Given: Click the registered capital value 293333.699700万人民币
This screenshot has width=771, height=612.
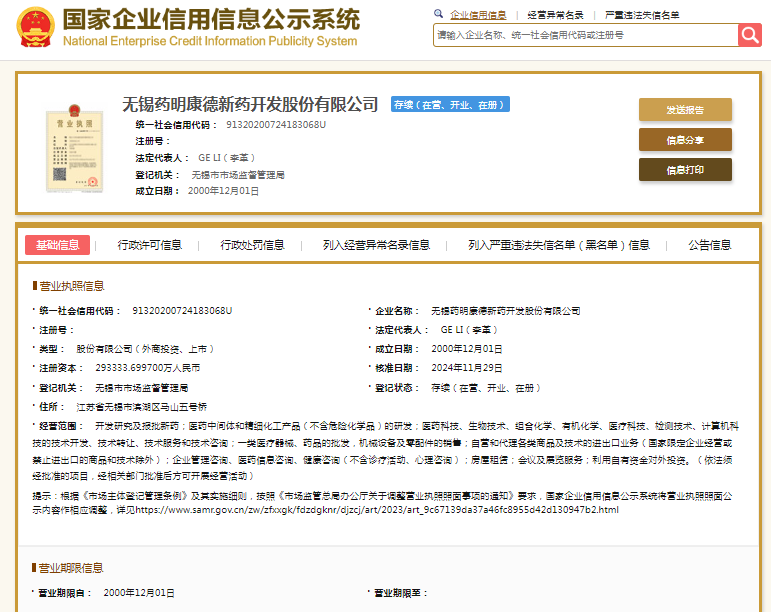Looking at the screenshot, I should pos(148,368).
